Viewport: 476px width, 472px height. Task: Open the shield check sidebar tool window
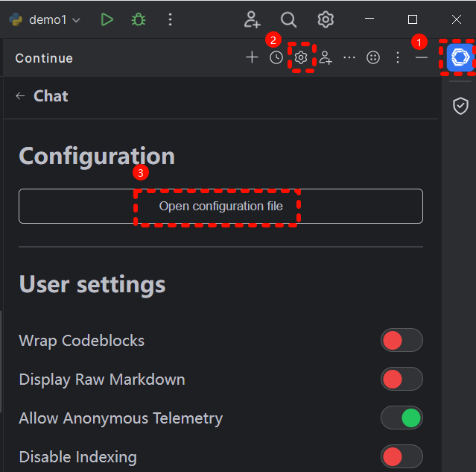pos(460,106)
